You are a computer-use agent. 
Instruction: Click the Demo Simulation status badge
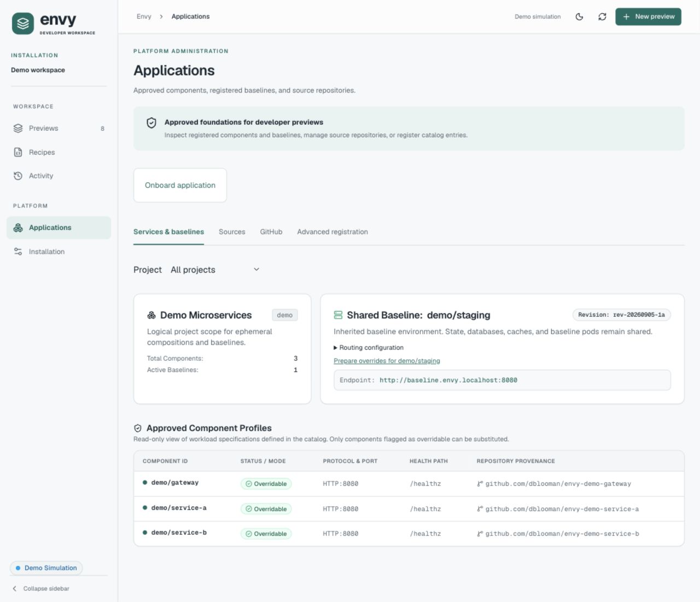pos(46,568)
